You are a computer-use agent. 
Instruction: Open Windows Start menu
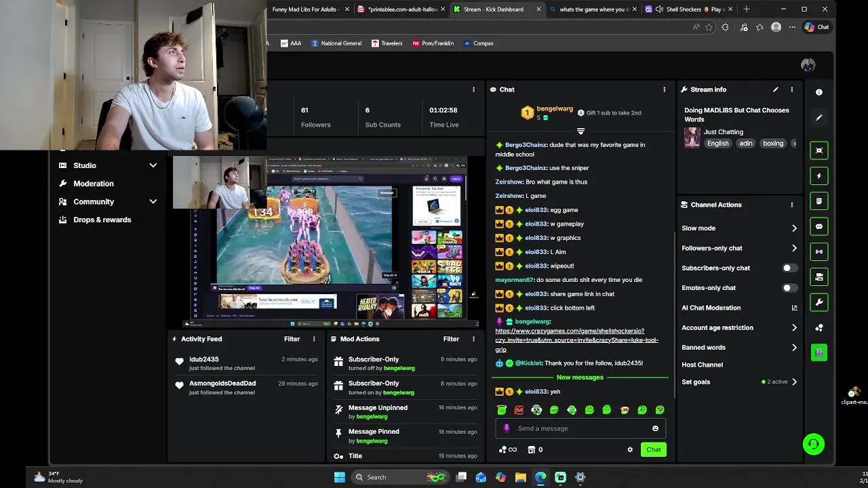339,477
